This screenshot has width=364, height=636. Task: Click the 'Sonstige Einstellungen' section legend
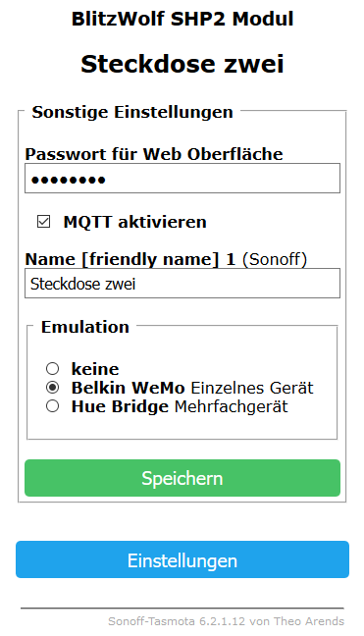click(x=132, y=112)
